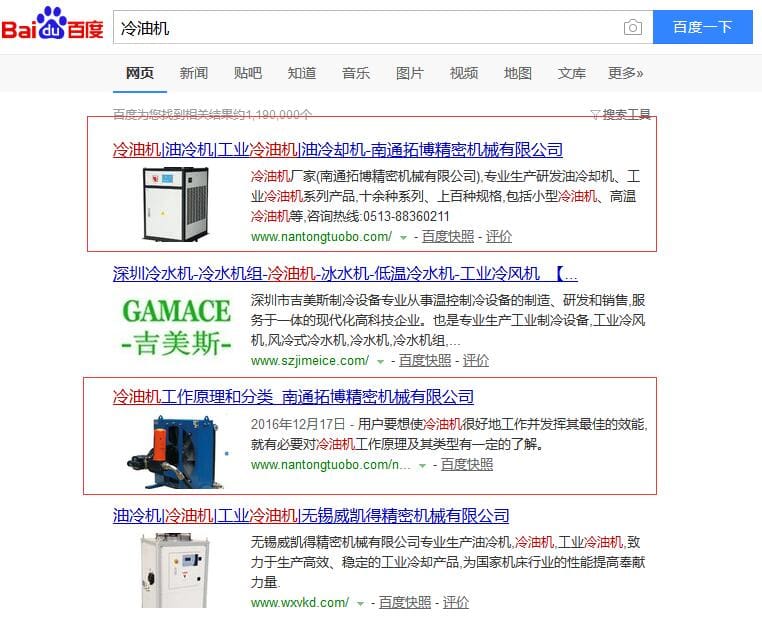Click the Baidu paw logo
The width and height of the screenshot is (762, 618).
coord(52,22)
